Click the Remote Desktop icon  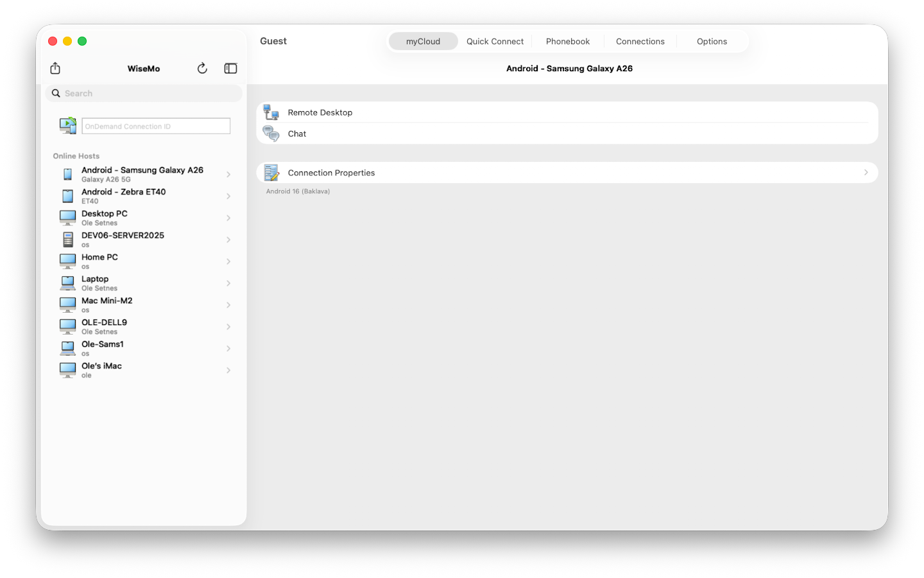271,112
